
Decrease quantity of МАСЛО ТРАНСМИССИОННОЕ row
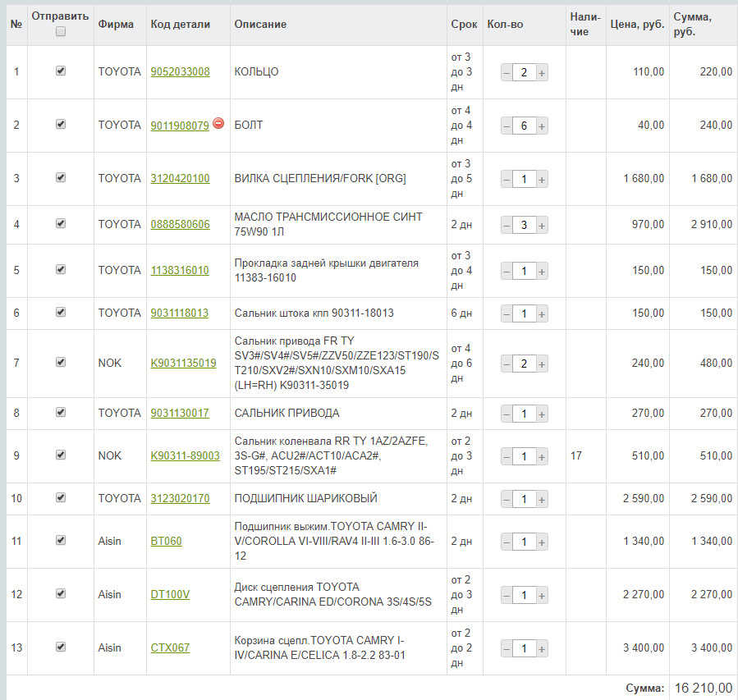point(507,226)
